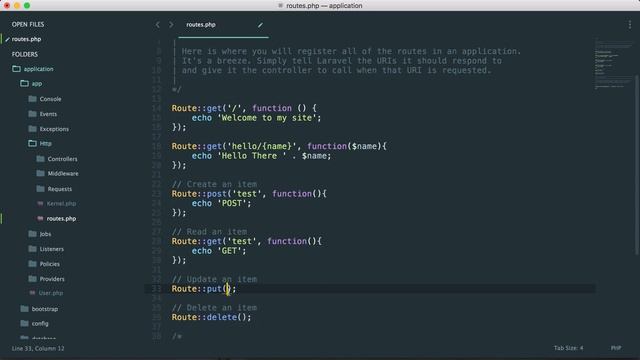
Task: Collapse the app folder
Action: [37, 84]
